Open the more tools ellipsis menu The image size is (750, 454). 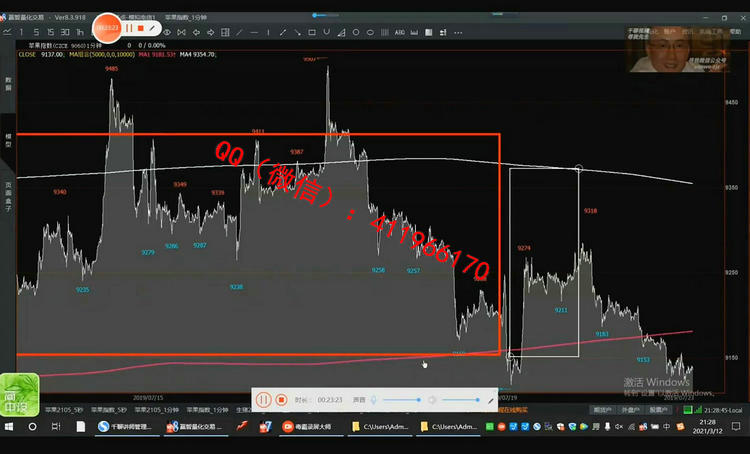(x=458, y=33)
